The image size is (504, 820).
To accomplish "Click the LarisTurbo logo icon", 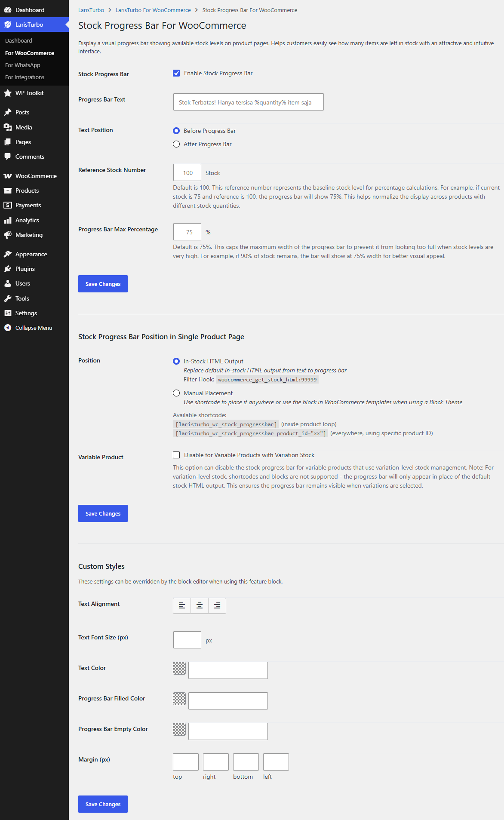I will [8, 25].
